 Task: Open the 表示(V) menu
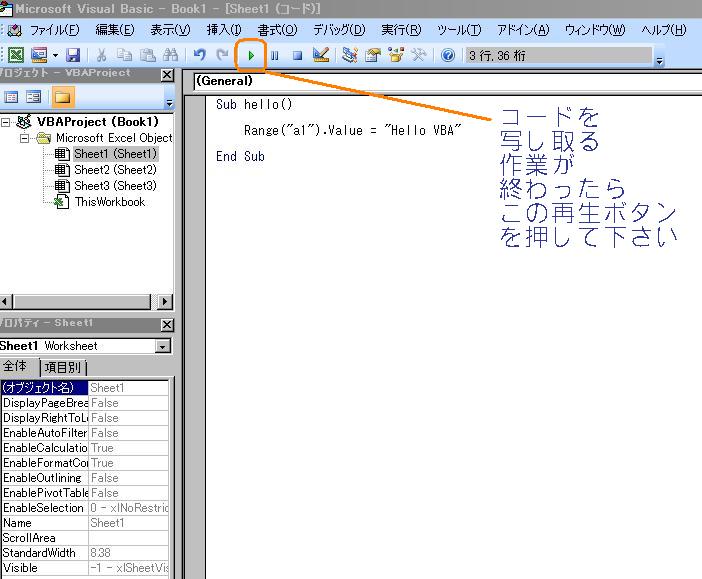170,30
